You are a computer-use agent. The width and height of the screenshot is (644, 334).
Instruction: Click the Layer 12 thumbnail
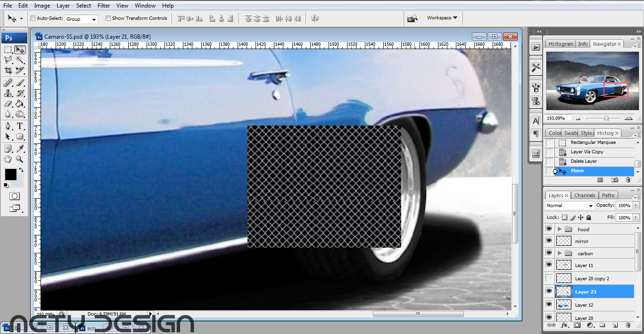(x=564, y=305)
